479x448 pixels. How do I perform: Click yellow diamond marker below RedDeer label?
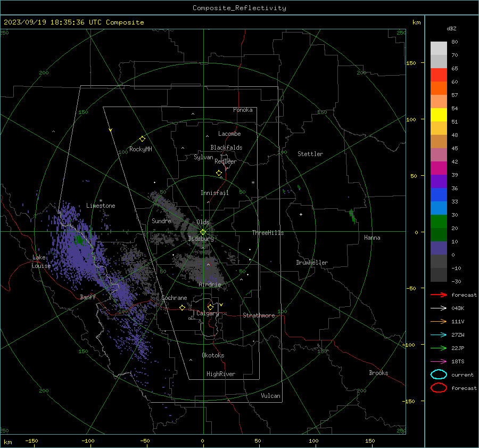point(219,173)
